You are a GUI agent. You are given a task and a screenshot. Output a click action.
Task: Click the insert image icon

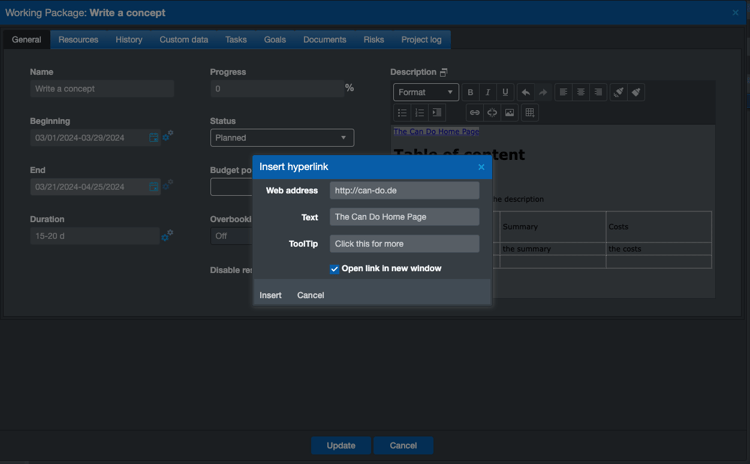[509, 112]
